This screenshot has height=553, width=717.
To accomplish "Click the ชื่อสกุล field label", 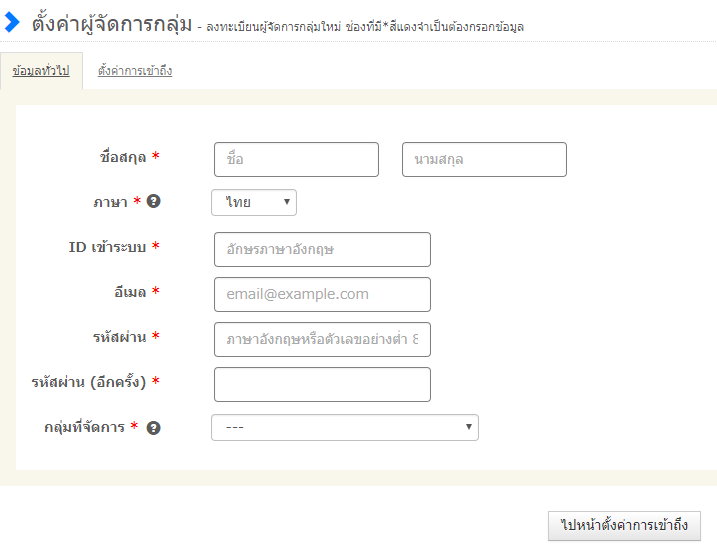I will pyautogui.click(x=123, y=157).
